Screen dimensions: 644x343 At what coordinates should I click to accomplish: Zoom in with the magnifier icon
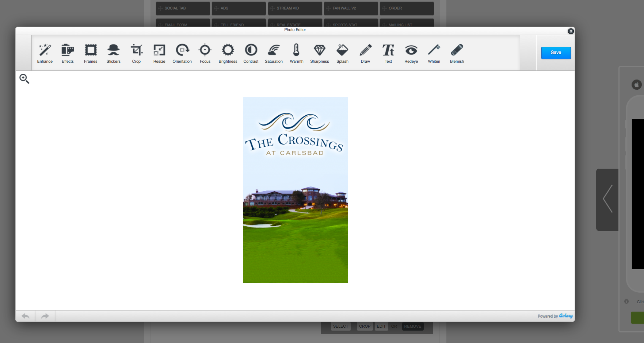tap(24, 78)
